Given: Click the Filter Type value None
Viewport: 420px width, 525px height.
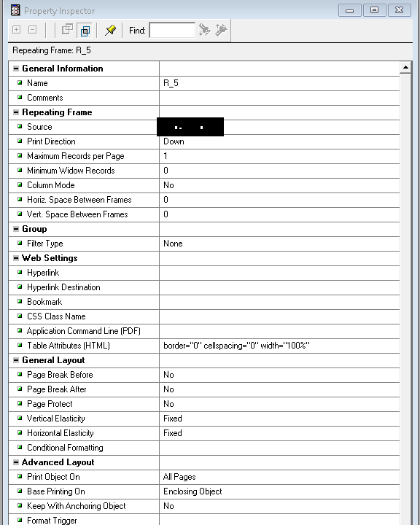Looking at the screenshot, I should 173,244.
